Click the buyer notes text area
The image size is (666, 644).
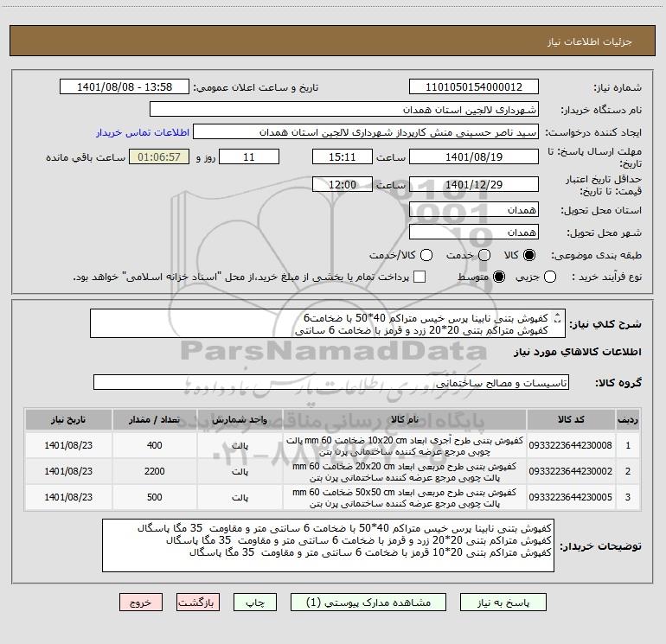point(328,545)
